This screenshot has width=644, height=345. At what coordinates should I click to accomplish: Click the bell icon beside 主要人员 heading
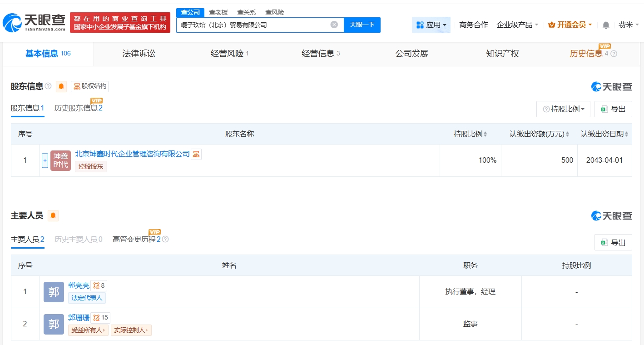coord(53,215)
